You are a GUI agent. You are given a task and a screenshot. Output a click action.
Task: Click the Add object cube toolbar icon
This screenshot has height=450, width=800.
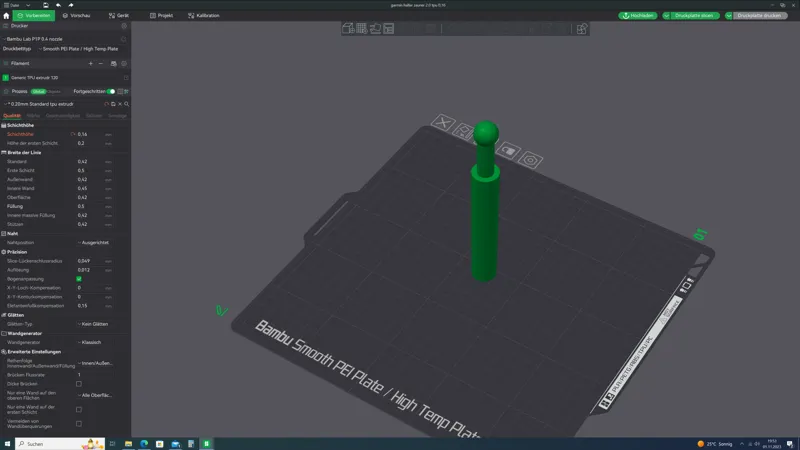(x=348, y=29)
